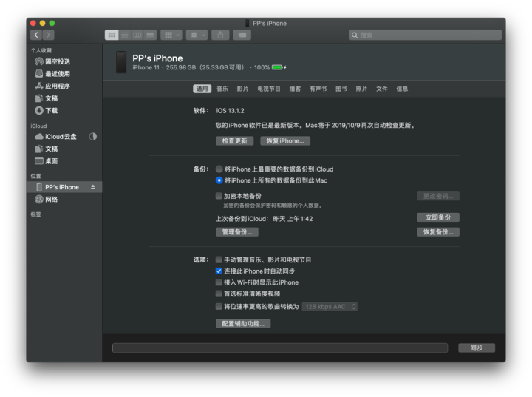Enable 手动管理音乐、影片和电视节目 checkbox
The height and width of the screenshot is (397, 532).
pyautogui.click(x=219, y=259)
